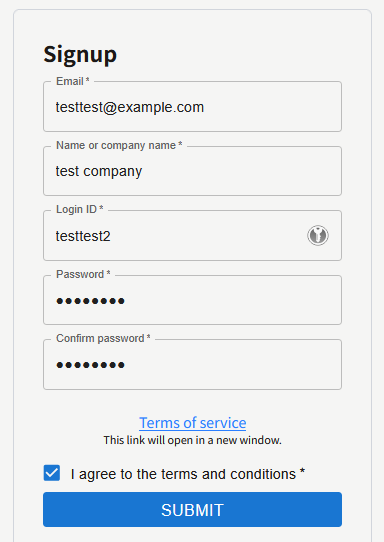
Task: Focus the Email input field
Action: [193, 107]
